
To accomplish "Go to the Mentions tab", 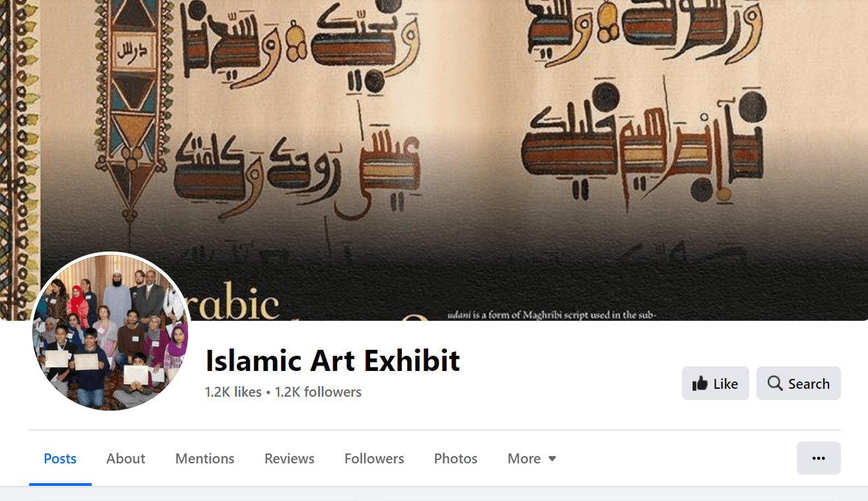I will [x=204, y=458].
